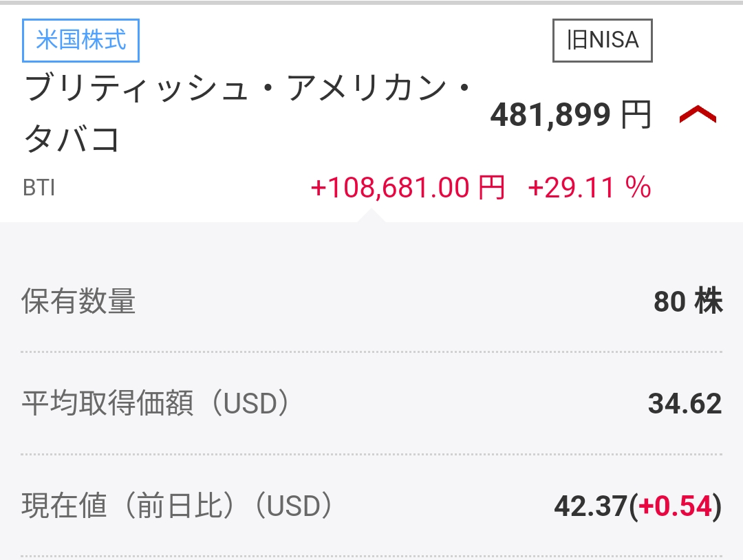Select the 現在値（前日比）（USD） label
The width and height of the screenshot is (743, 560).
[x=177, y=506]
